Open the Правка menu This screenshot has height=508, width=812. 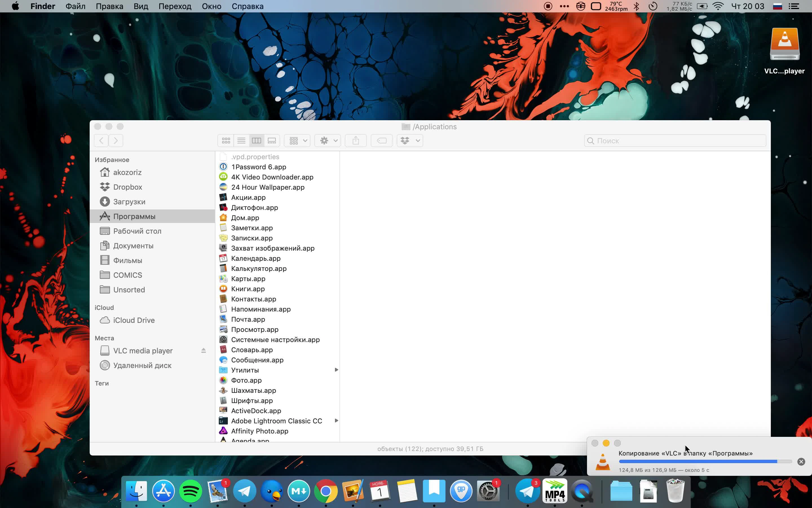[110, 6]
